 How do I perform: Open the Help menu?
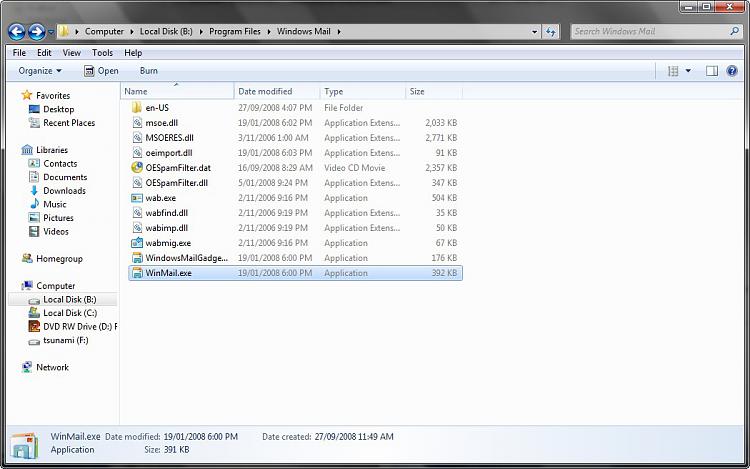pos(133,53)
